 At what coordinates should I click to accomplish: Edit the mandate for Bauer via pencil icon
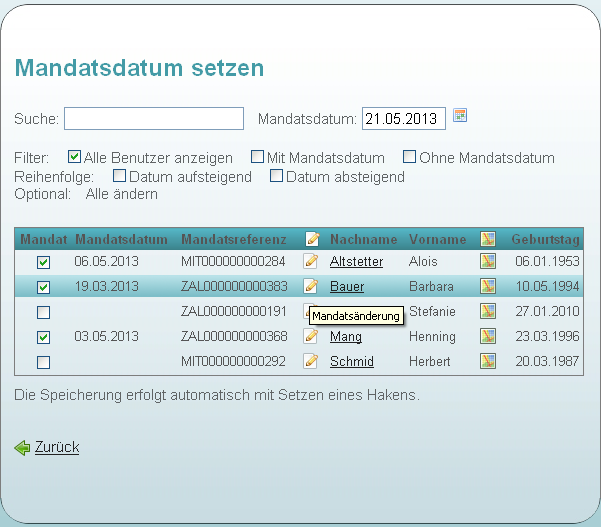311,286
